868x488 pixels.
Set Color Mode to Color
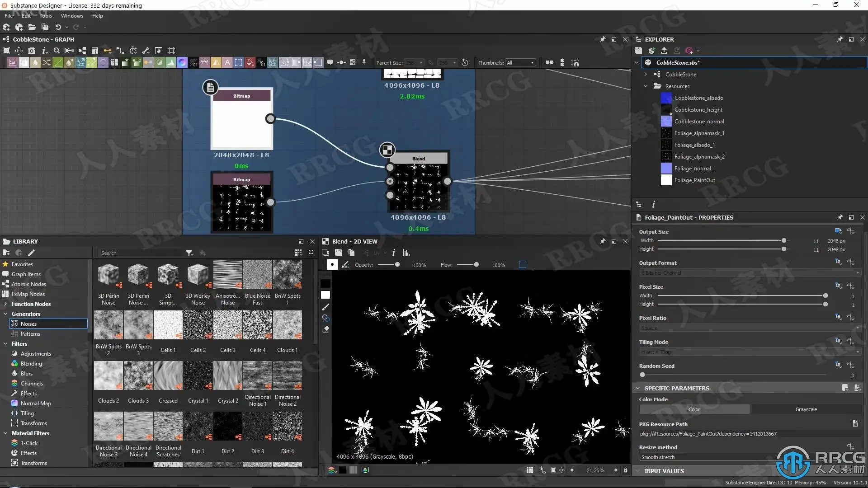(x=694, y=409)
